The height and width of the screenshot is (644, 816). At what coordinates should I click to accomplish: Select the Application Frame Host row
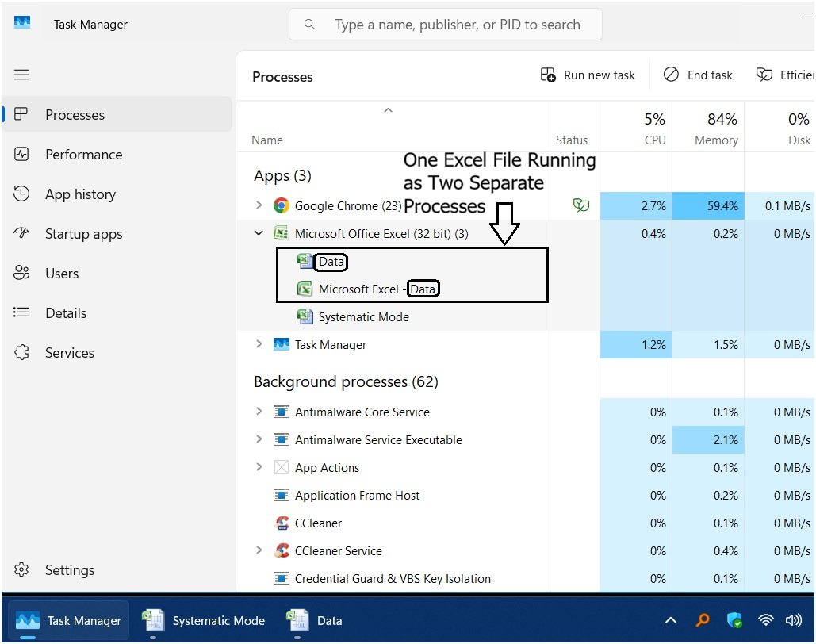(x=526, y=495)
